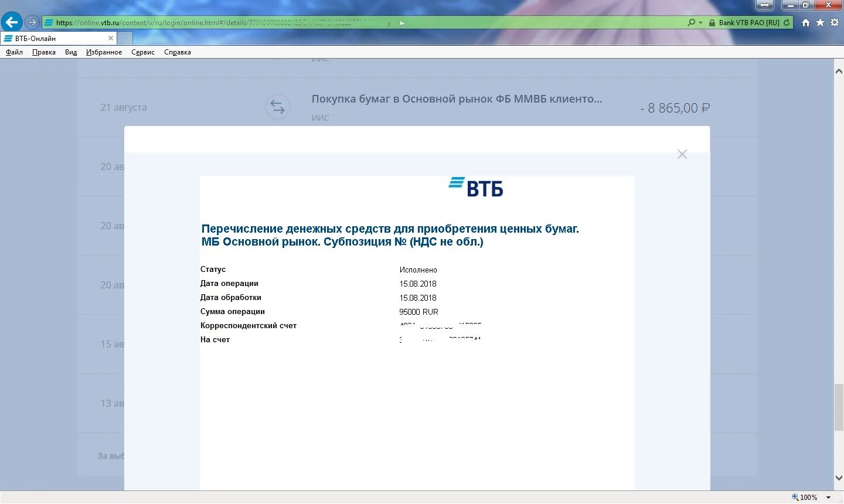The height and width of the screenshot is (504, 844).
Task: Click the Bank VTB PAO [RU] certificate label
Action: tap(749, 23)
